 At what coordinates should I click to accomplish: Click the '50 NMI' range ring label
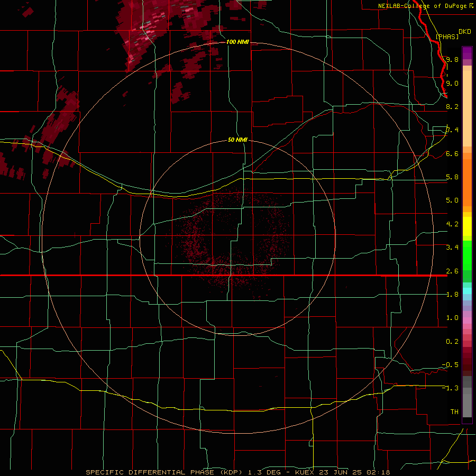coord(237,140)
